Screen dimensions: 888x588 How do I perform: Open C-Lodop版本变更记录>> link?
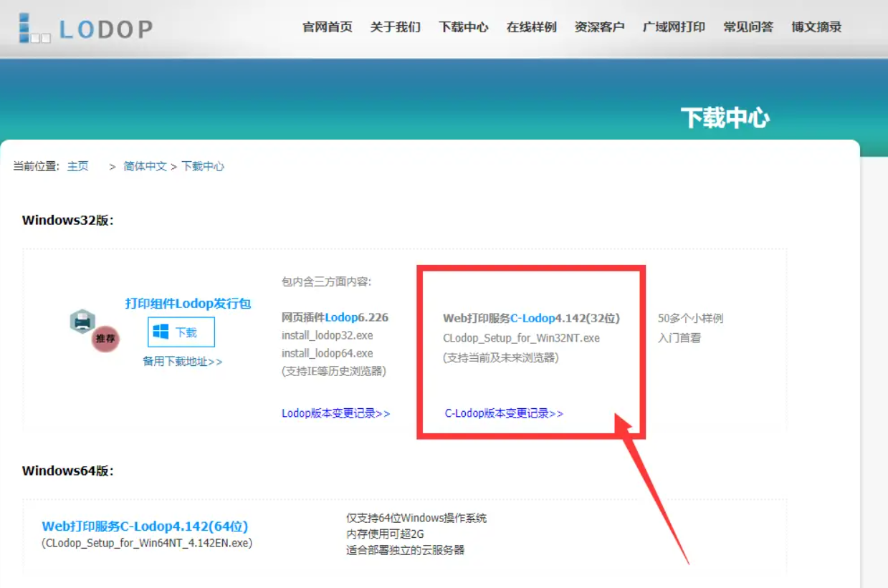pos(505,413)
